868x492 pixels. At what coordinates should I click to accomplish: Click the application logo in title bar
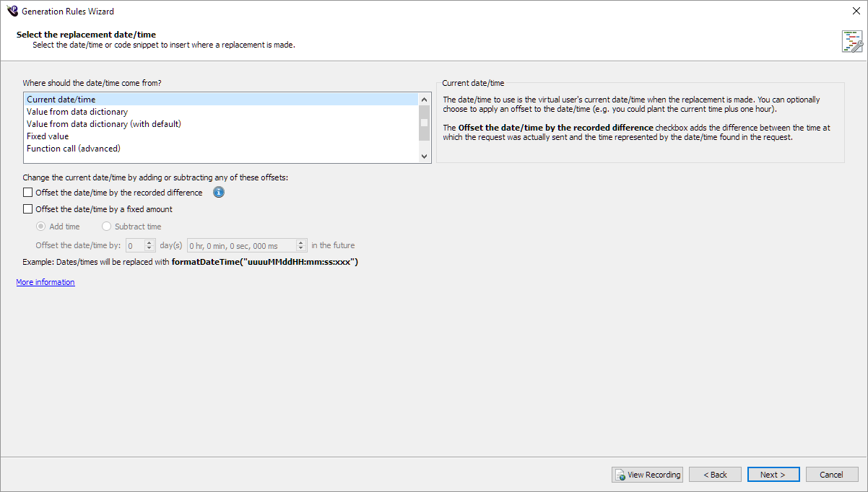12,11
